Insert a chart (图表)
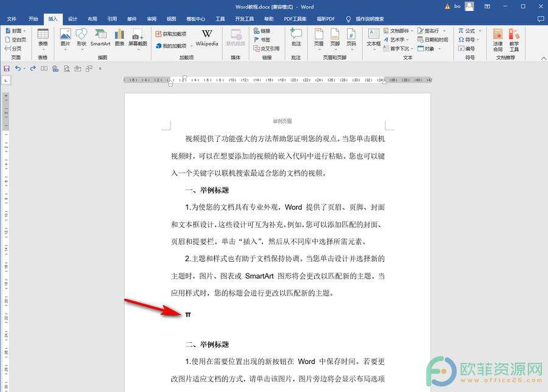Image resolution: width=548 pixels, height=392 pixels. tap(119, 38)
